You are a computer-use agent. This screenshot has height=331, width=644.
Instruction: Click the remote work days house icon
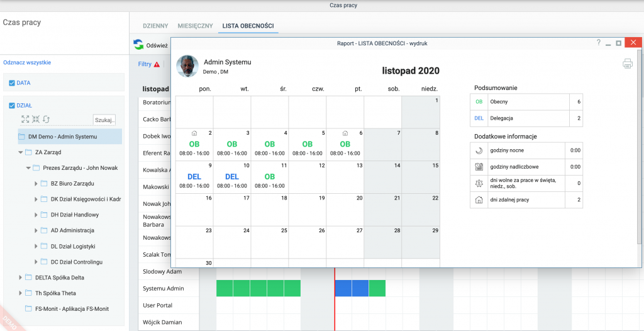(479, 200)
